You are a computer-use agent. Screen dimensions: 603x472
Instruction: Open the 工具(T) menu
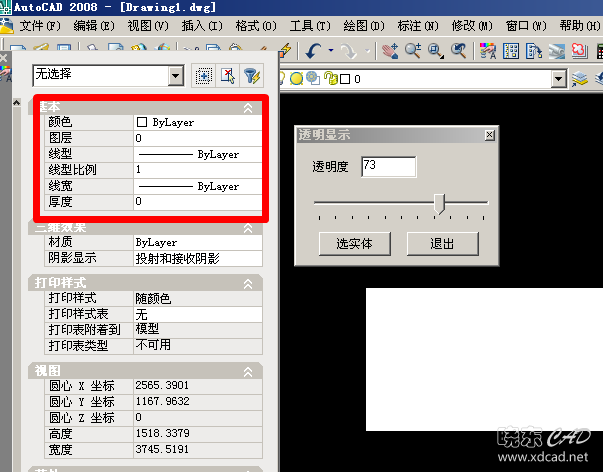pos(310,26)
